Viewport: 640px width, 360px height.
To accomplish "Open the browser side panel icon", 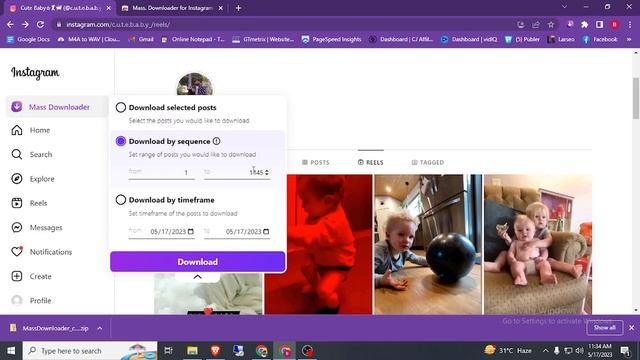I will click(x=599, y=24).
